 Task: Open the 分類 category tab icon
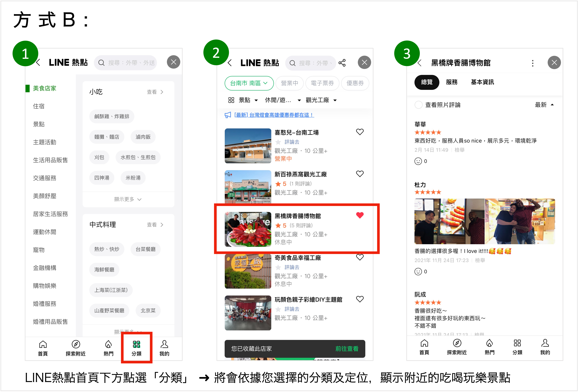[136, 344]
